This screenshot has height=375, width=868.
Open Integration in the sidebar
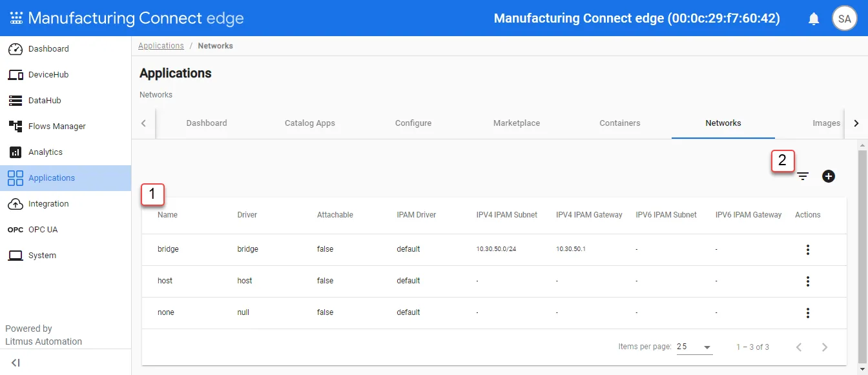[x=66, y=204]
